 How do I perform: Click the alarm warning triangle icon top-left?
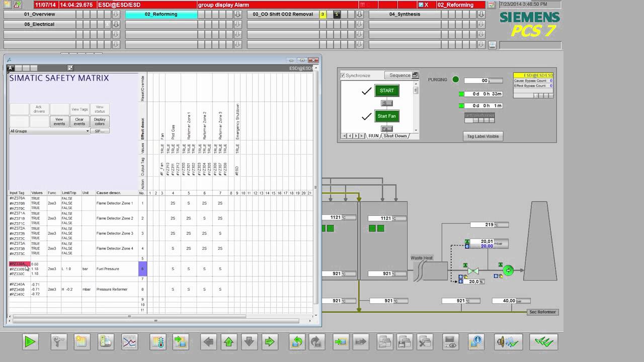(17, 5)
